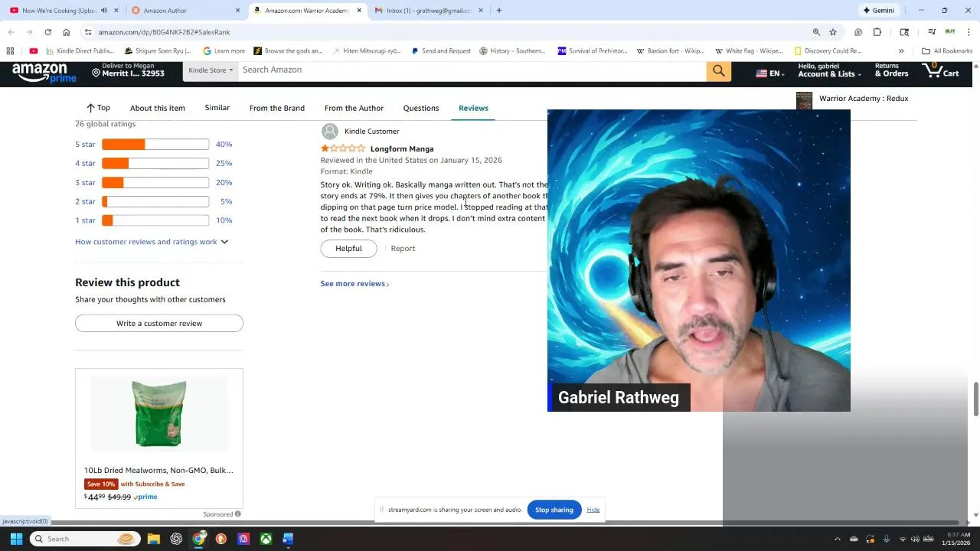Click Stop sharing button
The height and width of the screenshot is (551, 980).
[554, 510]
